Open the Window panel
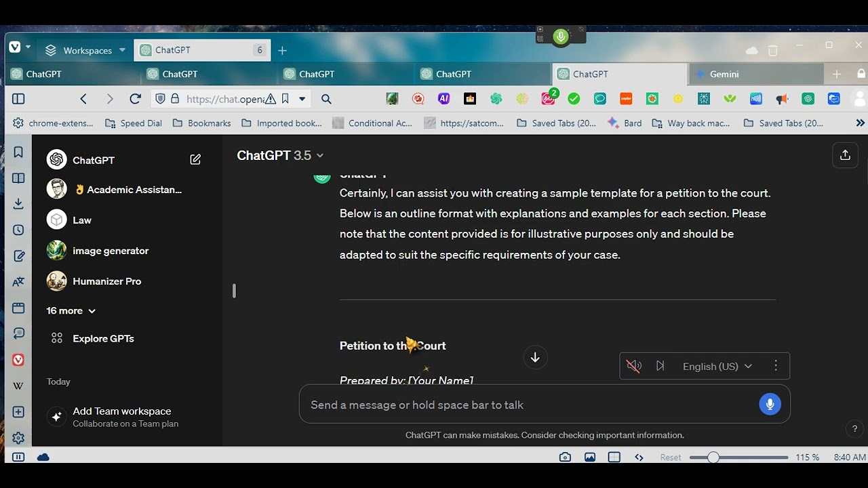 (x=18, y=308)
